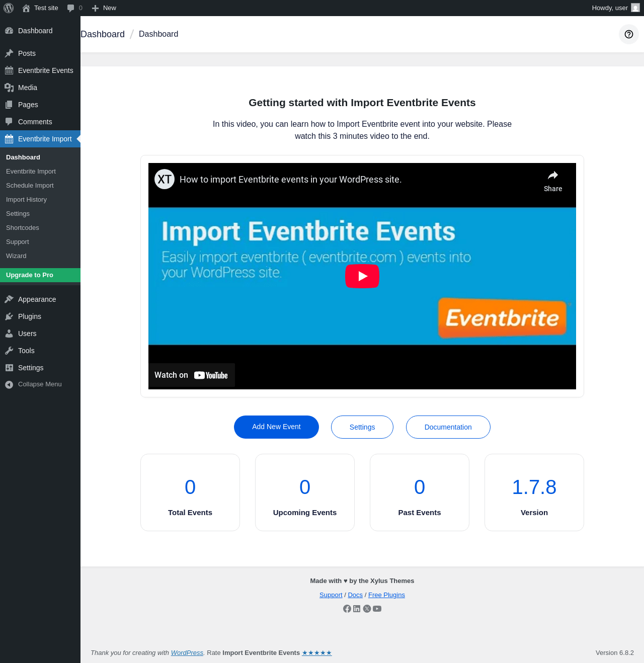Image resolution: width=644 pixels, height=663 pixels.
Task: Click the Tools wrench icon
Action: pyautogui.click(x=9, y=351)
